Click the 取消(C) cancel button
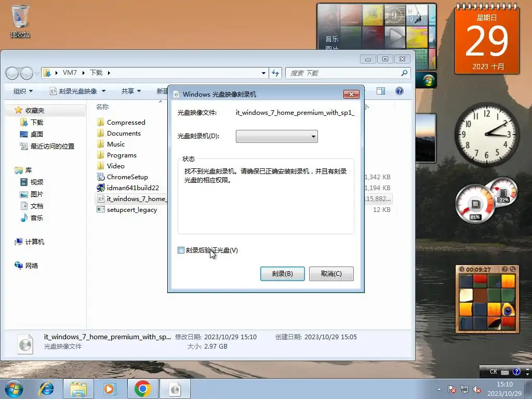 pyautogui.click(x=331, y=273)
